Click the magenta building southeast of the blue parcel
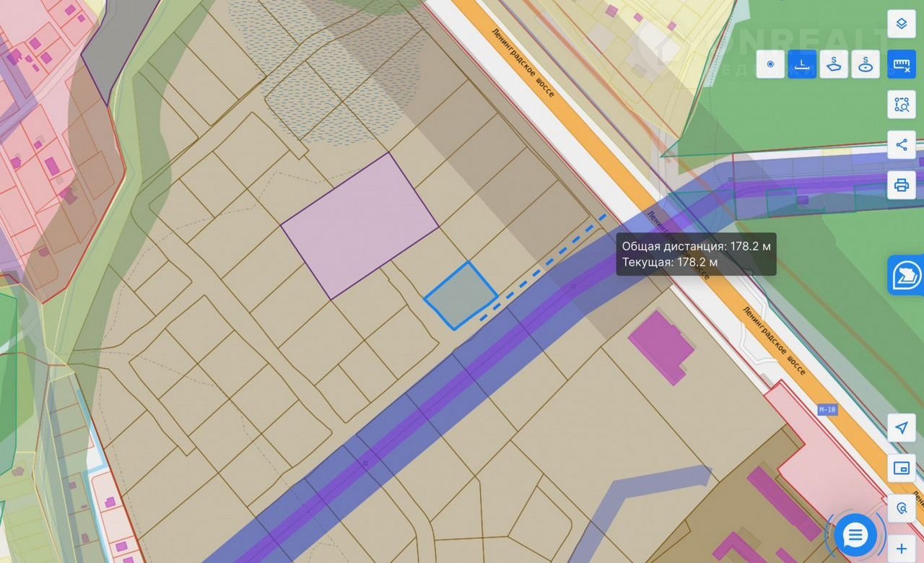Viewport: 924px width, 563px height. [x=661, y=345]
